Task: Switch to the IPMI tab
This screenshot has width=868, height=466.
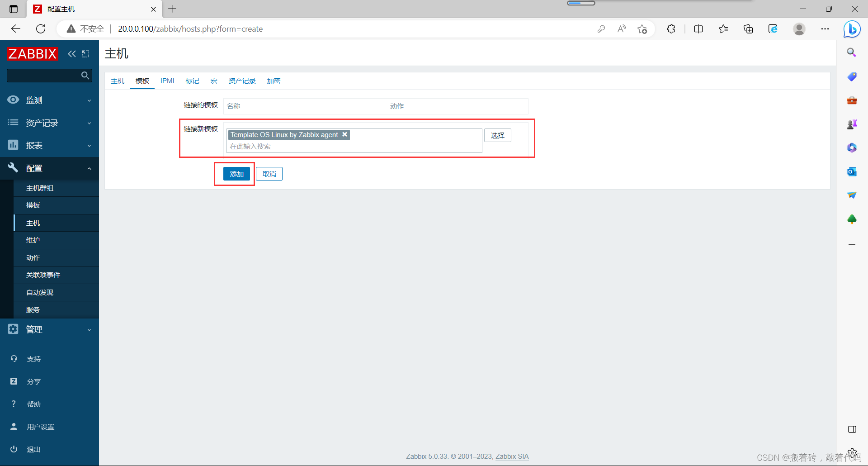Action: pyautogui.click(x=167, y=81)
